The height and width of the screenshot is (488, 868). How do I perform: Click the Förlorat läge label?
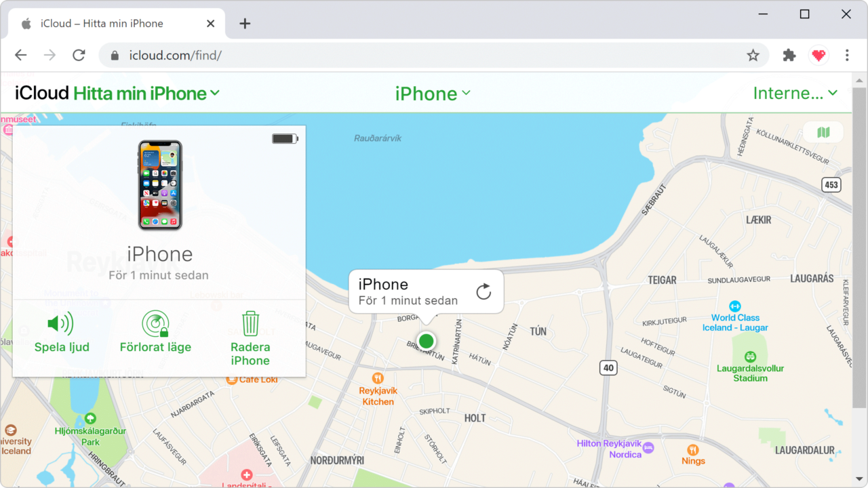155,347
